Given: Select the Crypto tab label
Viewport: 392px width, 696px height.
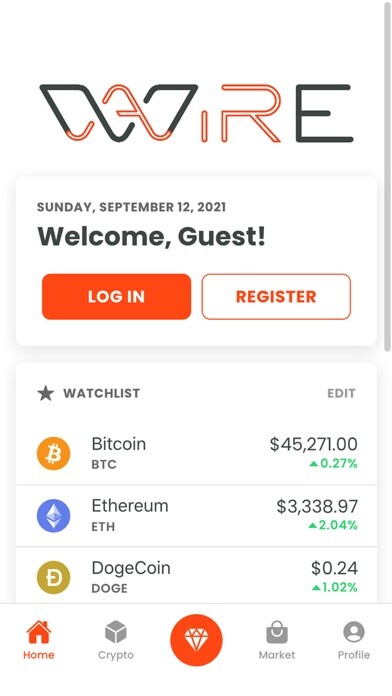Looking at the screenshot, I should 116,655.
